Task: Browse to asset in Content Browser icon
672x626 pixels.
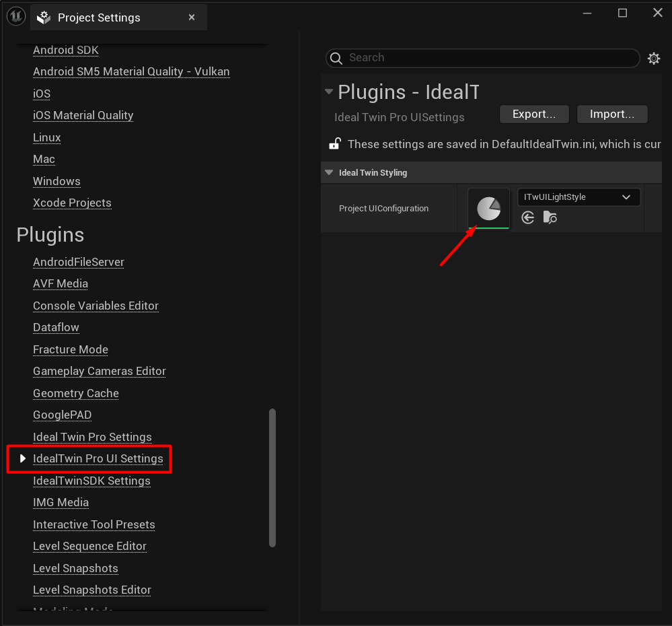Action: [x=550, y=217]
